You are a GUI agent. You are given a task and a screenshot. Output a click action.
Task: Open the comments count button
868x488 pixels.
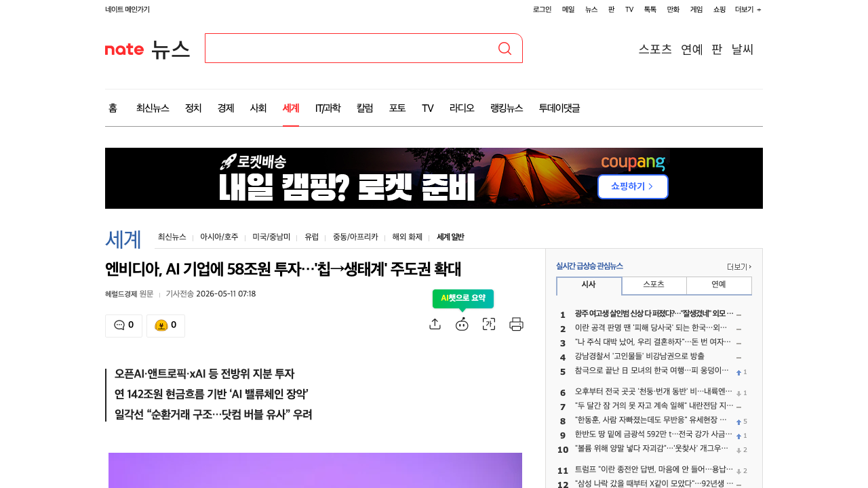pos(123,325)
